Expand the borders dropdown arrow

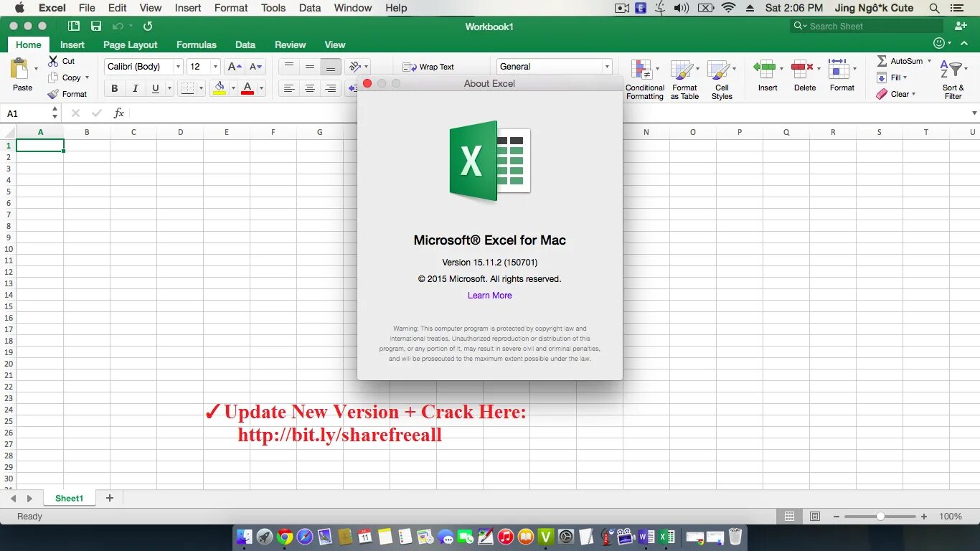pos(201,88)
